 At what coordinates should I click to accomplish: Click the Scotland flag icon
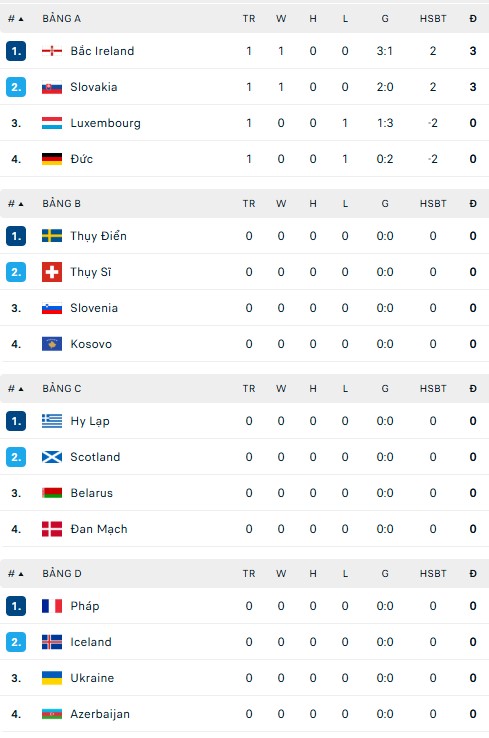(52, 457)
